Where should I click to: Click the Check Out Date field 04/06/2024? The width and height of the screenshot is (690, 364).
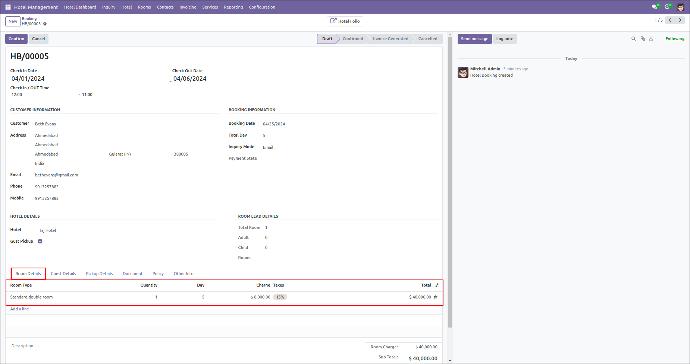pyautogui.click(x=190, y=79)
